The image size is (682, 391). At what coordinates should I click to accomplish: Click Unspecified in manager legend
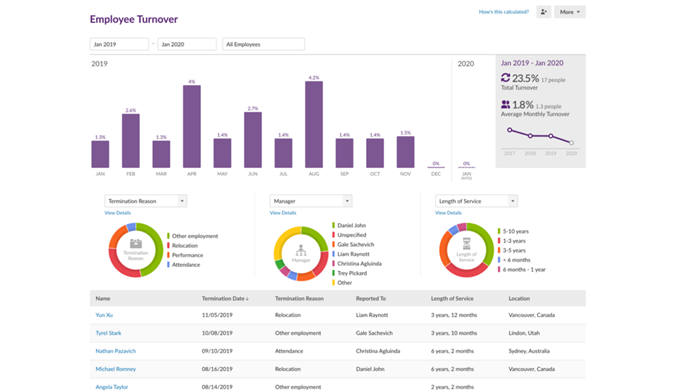coord(352,235)
